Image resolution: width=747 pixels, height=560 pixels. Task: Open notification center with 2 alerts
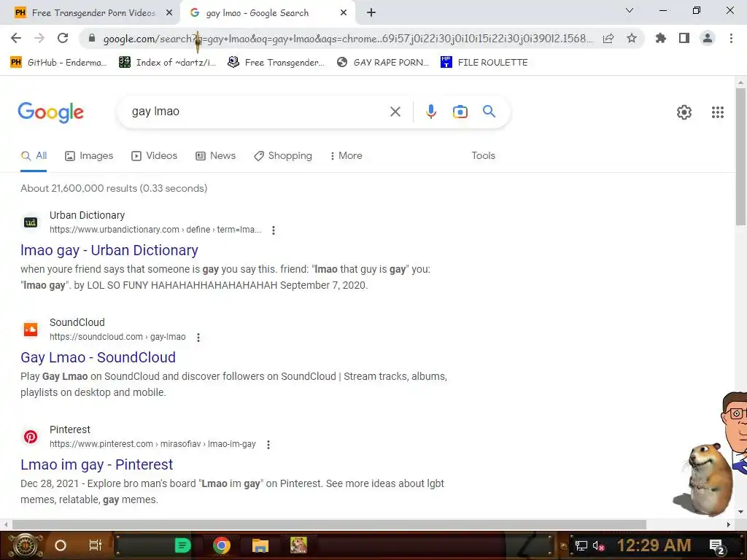tap(717, 546)
